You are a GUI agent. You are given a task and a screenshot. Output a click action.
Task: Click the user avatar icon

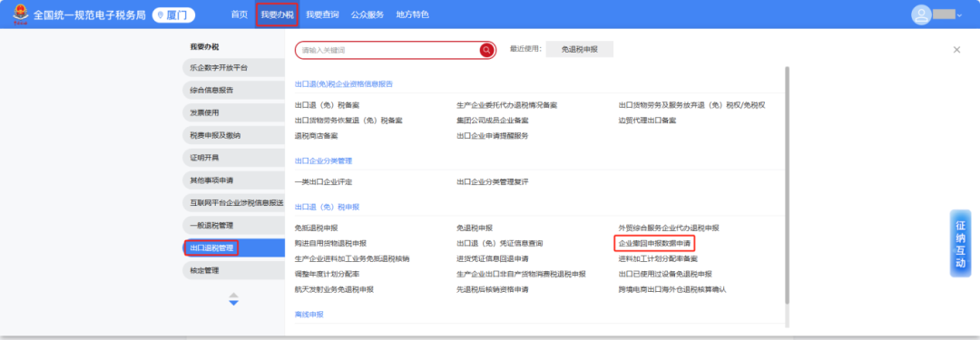click(x=921, y=15)
